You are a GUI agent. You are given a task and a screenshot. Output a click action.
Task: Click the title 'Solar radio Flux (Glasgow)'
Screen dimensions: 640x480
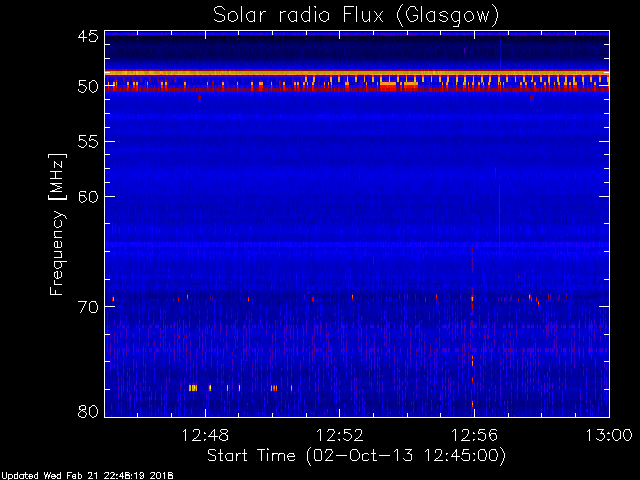point(356,16)
